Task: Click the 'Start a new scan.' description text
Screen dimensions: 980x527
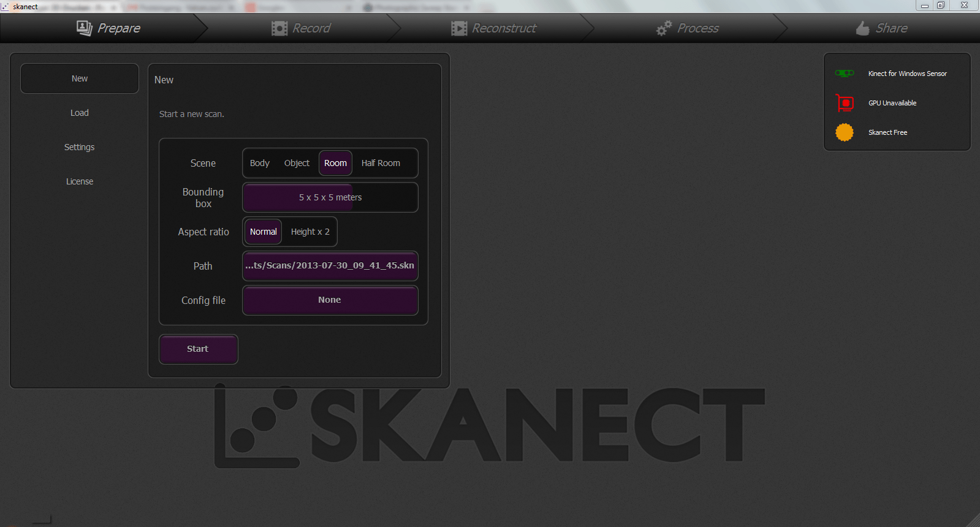Action: (192, 114)
